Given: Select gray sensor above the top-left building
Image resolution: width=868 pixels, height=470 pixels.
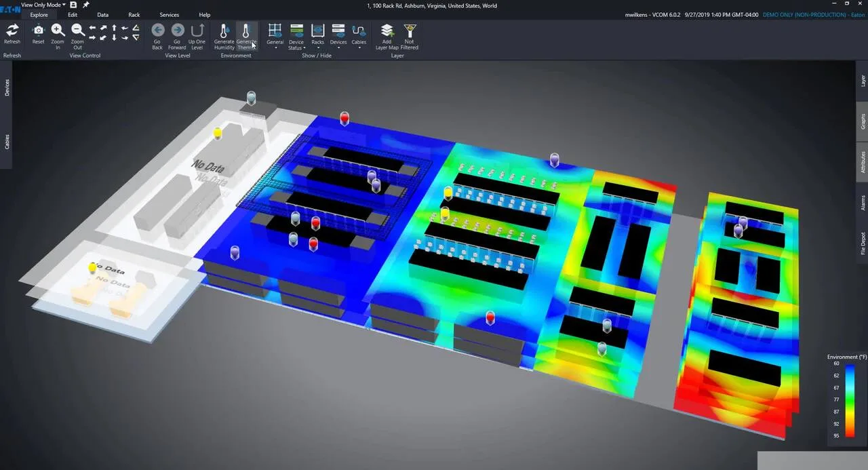Looking at the screenshot, I should (251, 98).
